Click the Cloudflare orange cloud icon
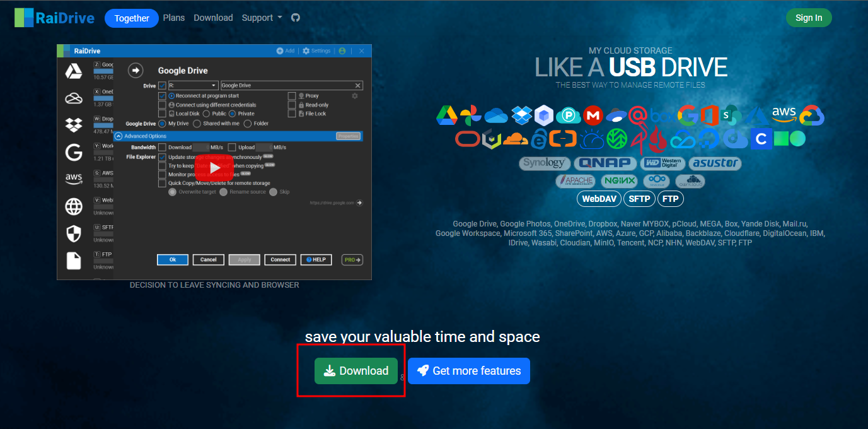Image resolution: width=868 pixels, height=429 pixels. [x=516, y=139]
